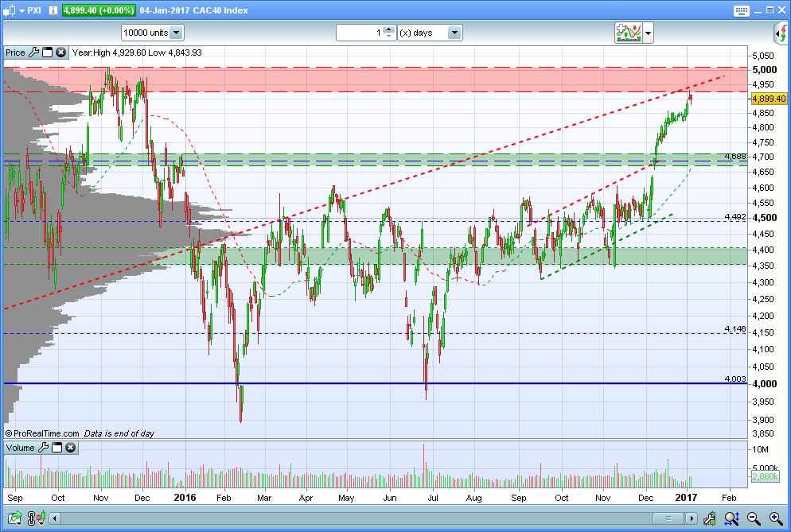Click the zoom in magnifier icon
Image resolution: width=791 pixels, height=532 pixels.
point(776,518)
